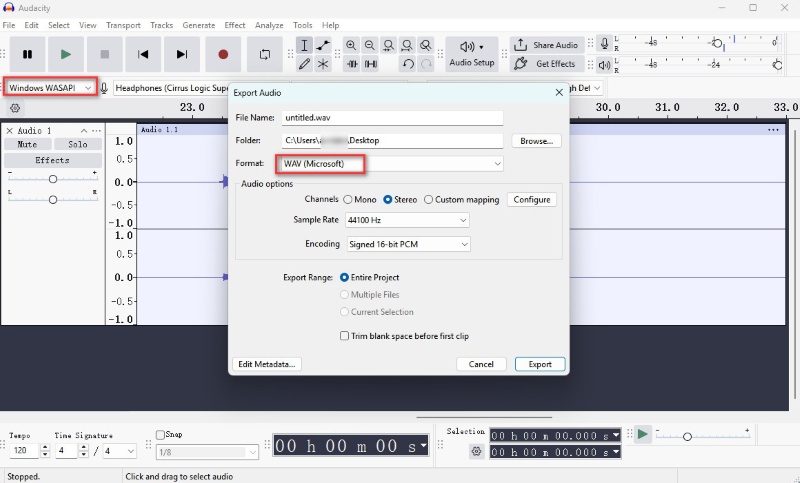Open the Audio 1 track ellipsis menu
800x483 pixels.
96,131
